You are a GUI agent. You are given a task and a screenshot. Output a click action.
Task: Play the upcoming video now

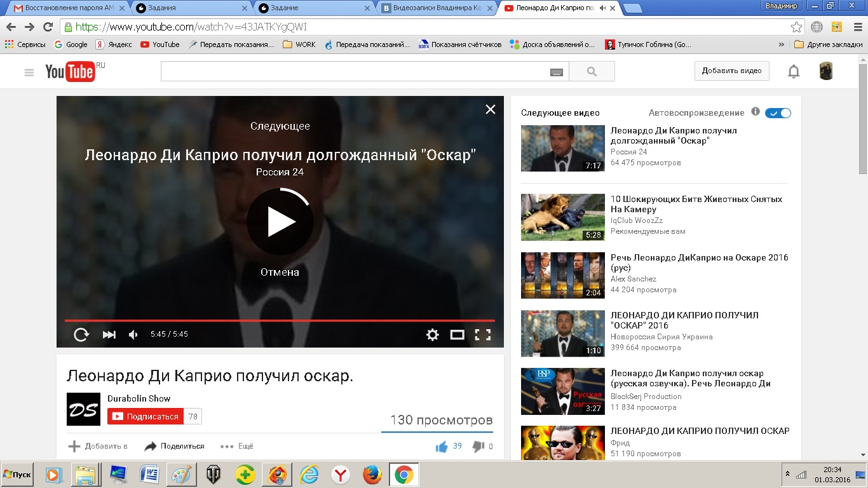[280, 222]
